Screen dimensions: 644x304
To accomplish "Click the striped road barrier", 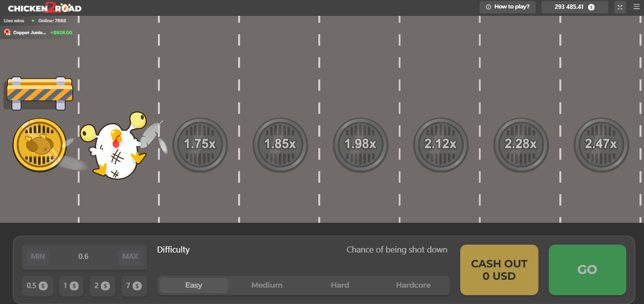I will [x=40, y=93].
